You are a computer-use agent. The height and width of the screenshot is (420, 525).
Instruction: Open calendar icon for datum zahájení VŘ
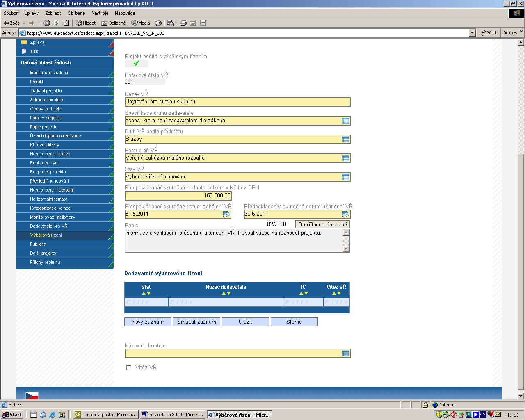[x=226, y=214]
